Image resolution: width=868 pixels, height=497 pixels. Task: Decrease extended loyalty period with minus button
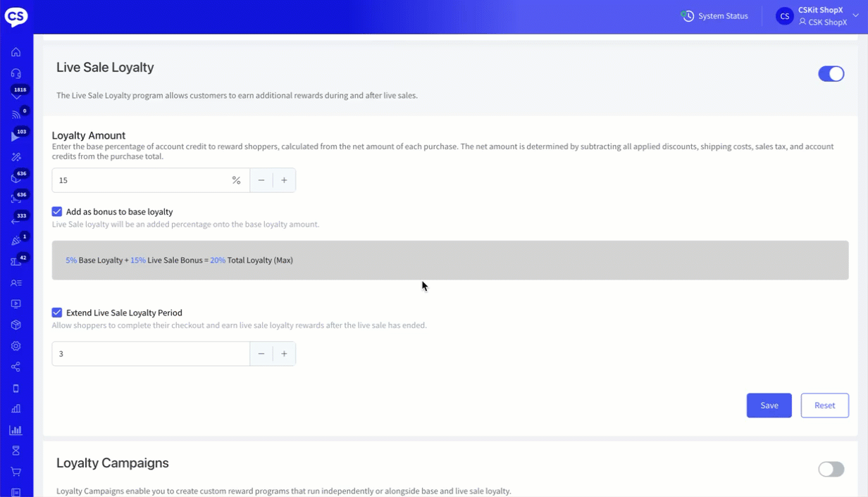261,354
